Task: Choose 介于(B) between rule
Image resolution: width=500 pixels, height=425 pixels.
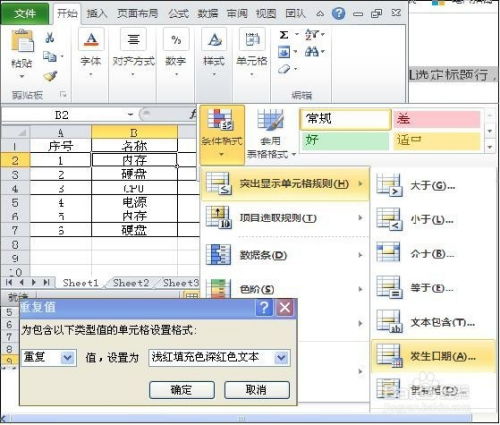Action: click(432, 254)
